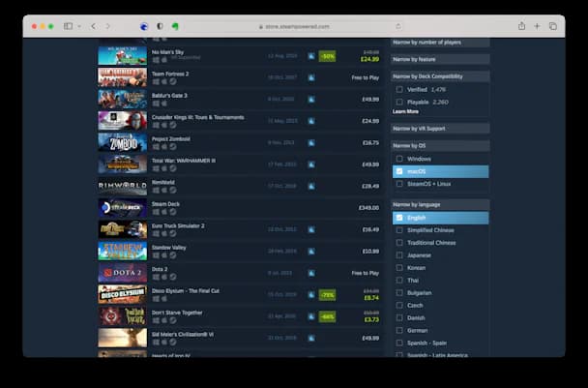The width and height of the screenshot is (588, 388).
Task: Go back to previous page
Action: pyautogui.click(x=94, y=26)
